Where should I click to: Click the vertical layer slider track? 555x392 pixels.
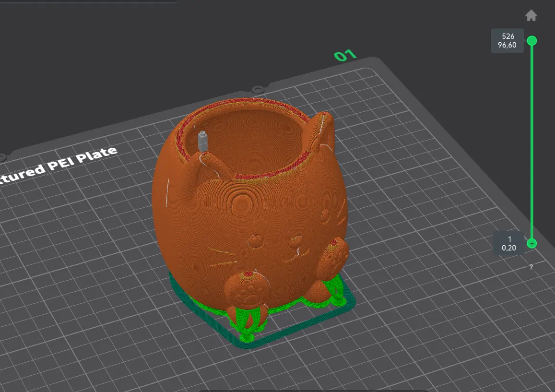(x=531, y=142)
